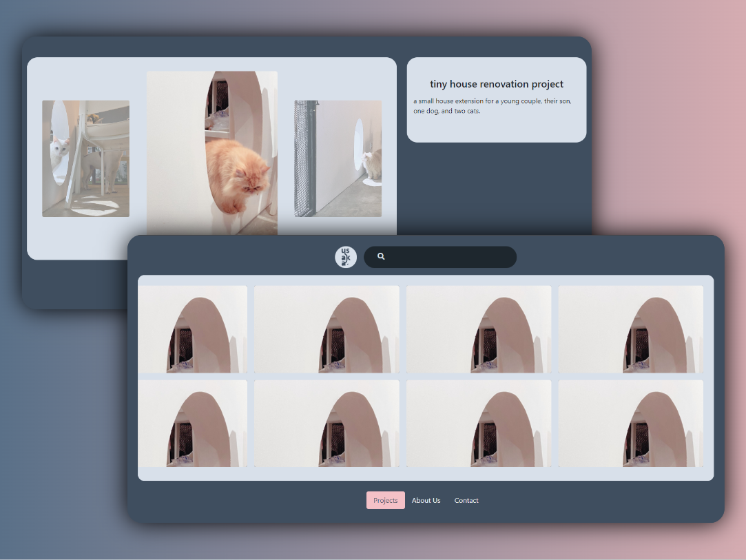746x560 pixels.
Task: Click the last thumbnail in the bottom row
Action: point(630,424)
